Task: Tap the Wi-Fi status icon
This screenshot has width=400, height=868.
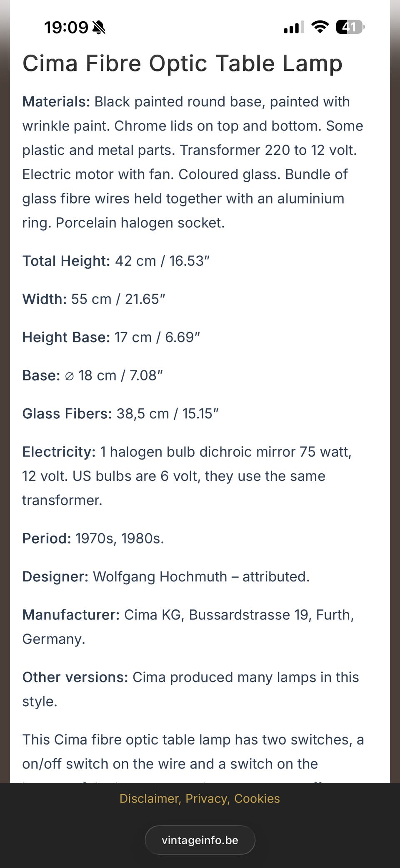Action: tap(320, 27)
